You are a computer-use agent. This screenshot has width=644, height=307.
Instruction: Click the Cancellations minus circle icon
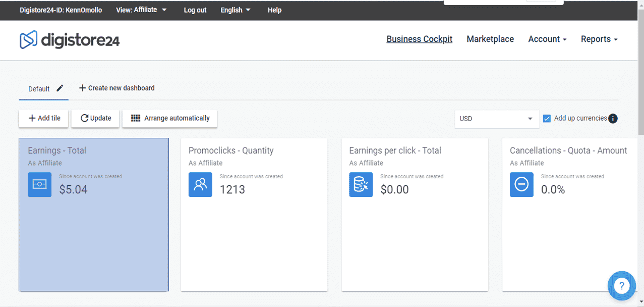click(521, 184)
